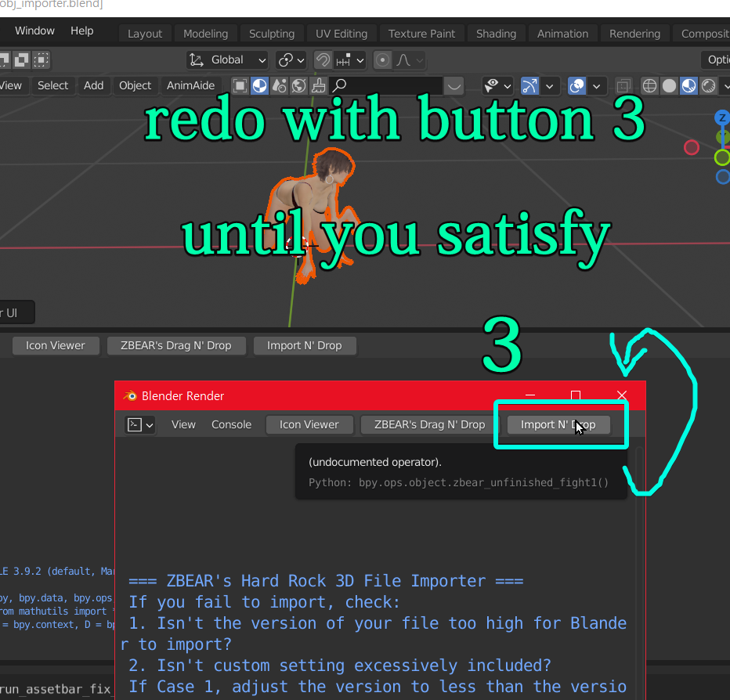Click the curved smile button after search field
This screenshot has height=700, width=730.
[454, 85]
